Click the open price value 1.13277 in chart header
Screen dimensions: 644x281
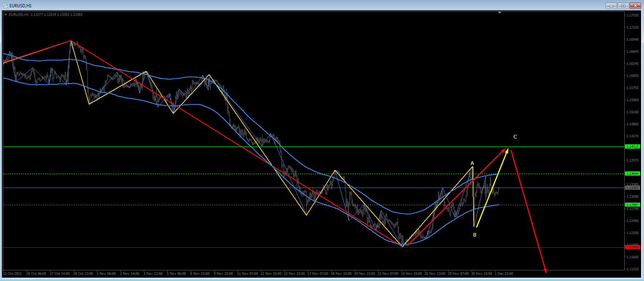[37, 15]
